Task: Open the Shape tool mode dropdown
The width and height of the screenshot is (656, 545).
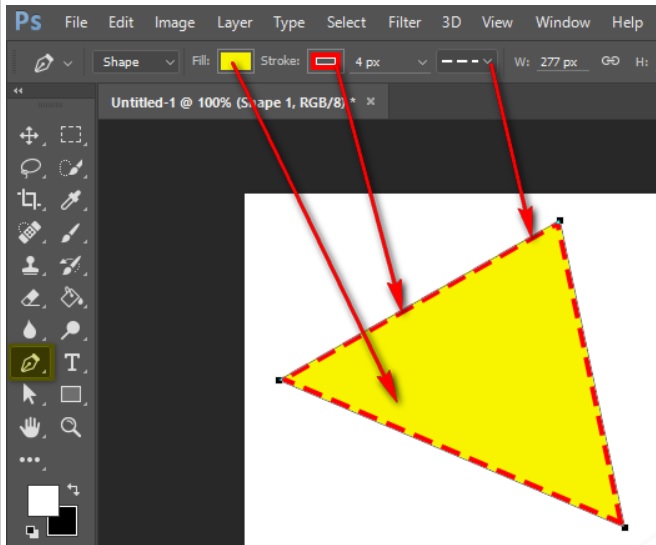Action: coord(136,62)
